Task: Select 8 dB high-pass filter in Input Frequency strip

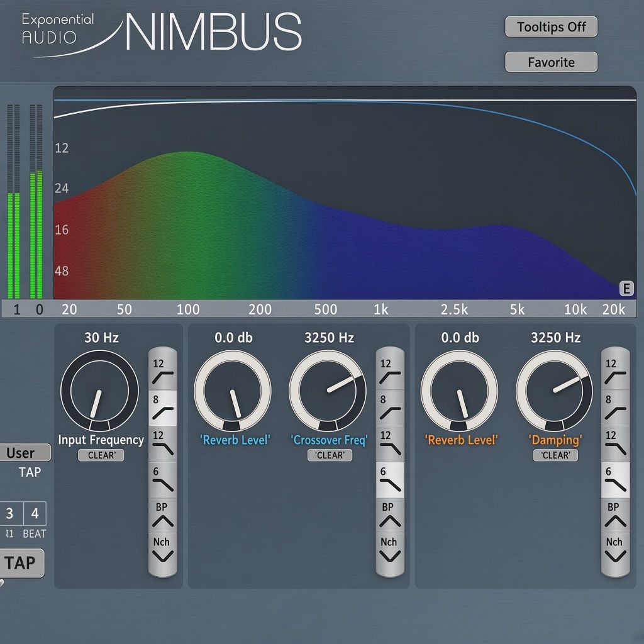Action: (163, 408)
